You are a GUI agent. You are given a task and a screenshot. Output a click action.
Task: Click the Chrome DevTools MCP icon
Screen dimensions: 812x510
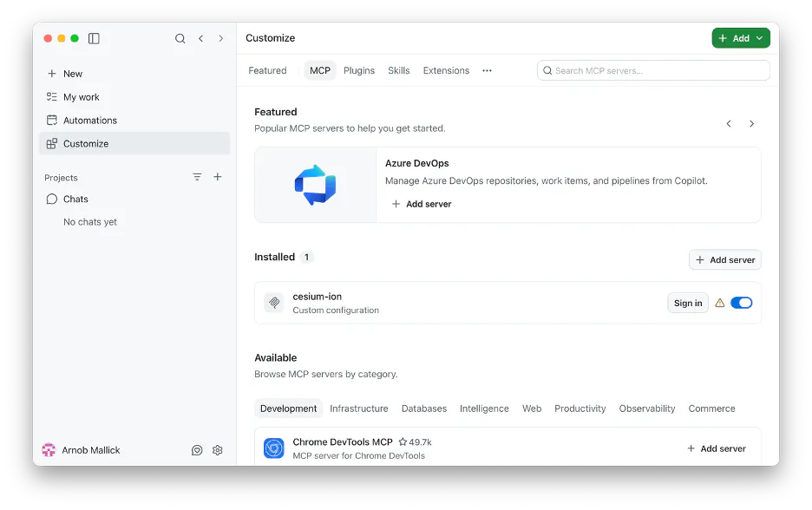(x=274, y=448)
